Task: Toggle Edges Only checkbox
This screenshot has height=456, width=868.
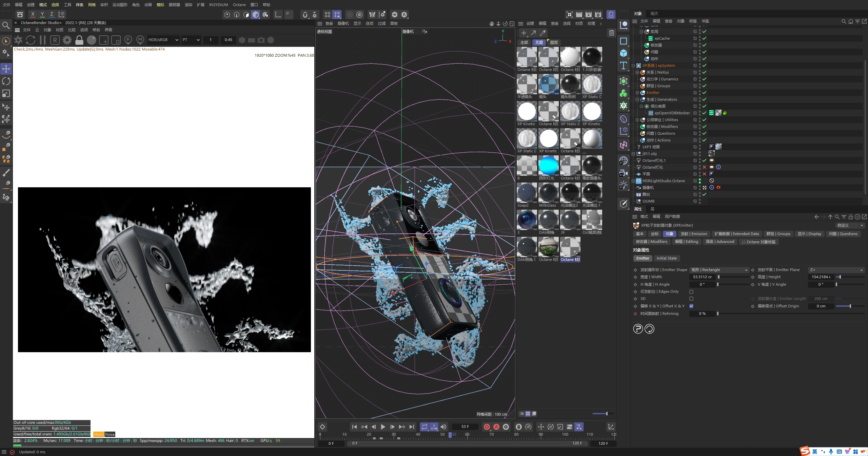Action: pos(691,292)
